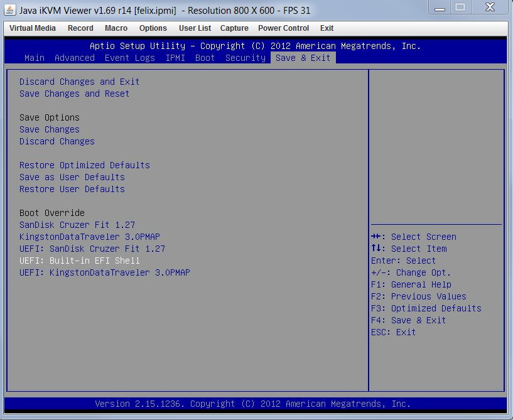Switch to the Security tab
Screen dimensions: 513x420
246,58
